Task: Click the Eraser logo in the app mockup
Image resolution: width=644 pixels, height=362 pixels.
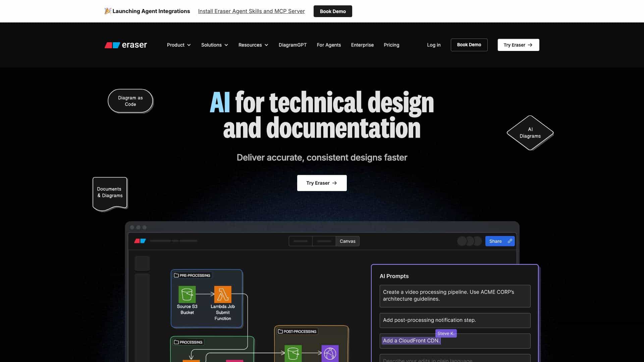Action: [140, 241]
